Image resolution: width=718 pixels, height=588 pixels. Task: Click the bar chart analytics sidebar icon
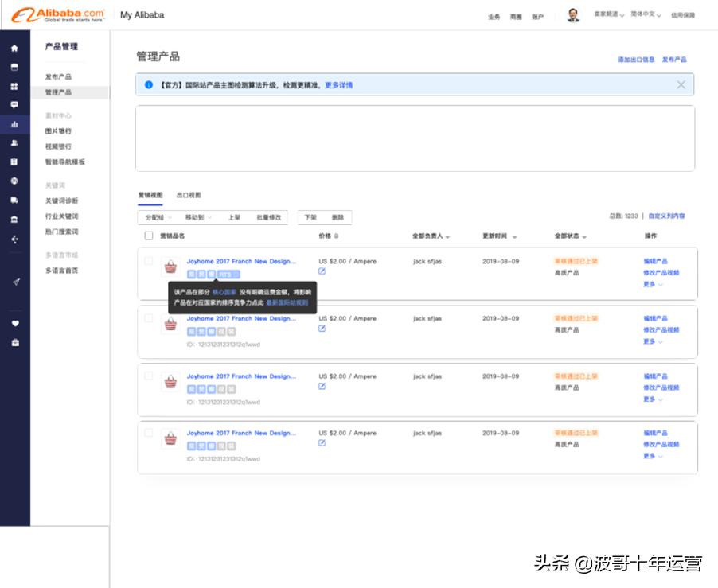(14, 124)
